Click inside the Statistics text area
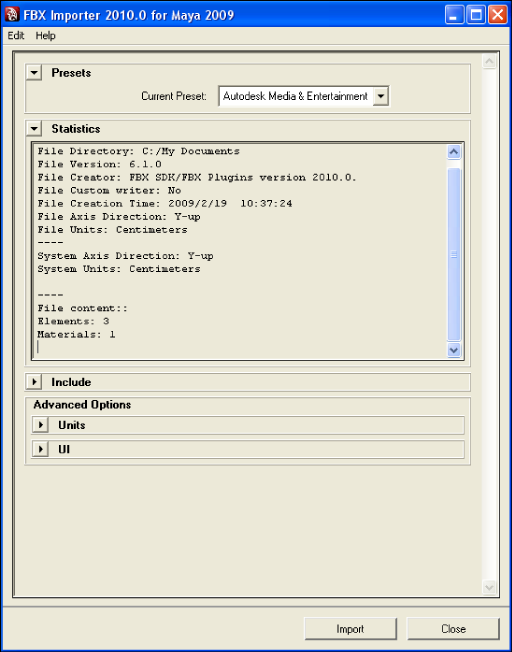512x652 pixels. (240, 251)
